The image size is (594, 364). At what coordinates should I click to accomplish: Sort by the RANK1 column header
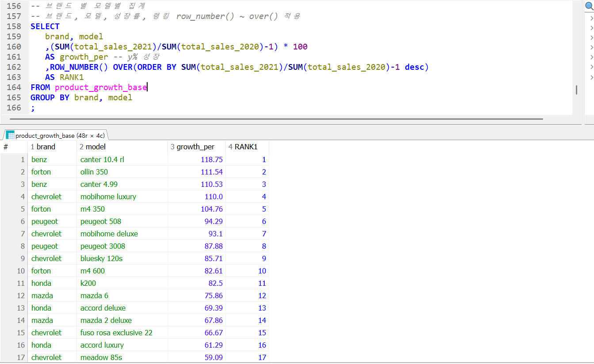(247, 147)
